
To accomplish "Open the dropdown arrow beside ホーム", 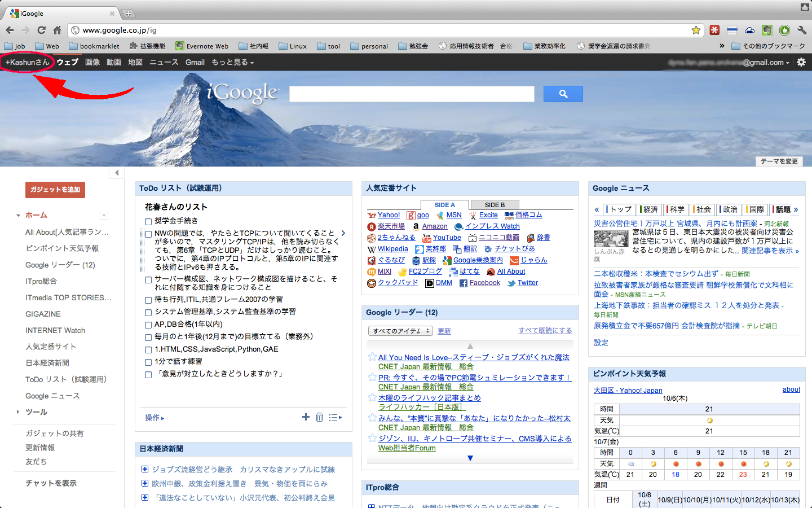I will [104, 216].
